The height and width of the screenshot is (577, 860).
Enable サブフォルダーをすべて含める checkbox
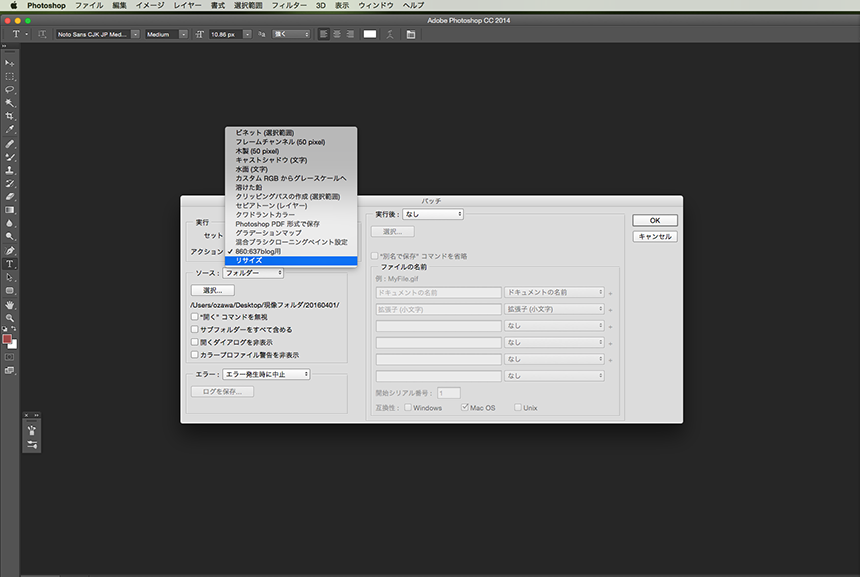195,329
